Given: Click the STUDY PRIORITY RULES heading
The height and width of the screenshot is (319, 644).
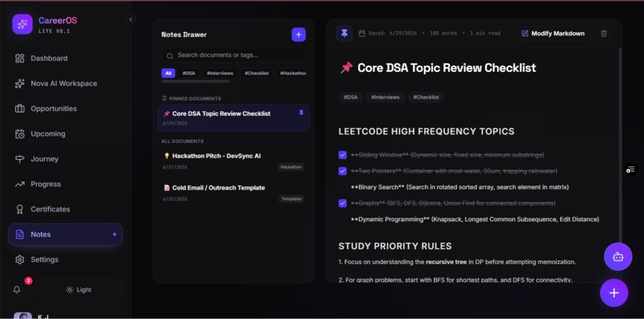Looking at the screenshot, I should [395, 246].
